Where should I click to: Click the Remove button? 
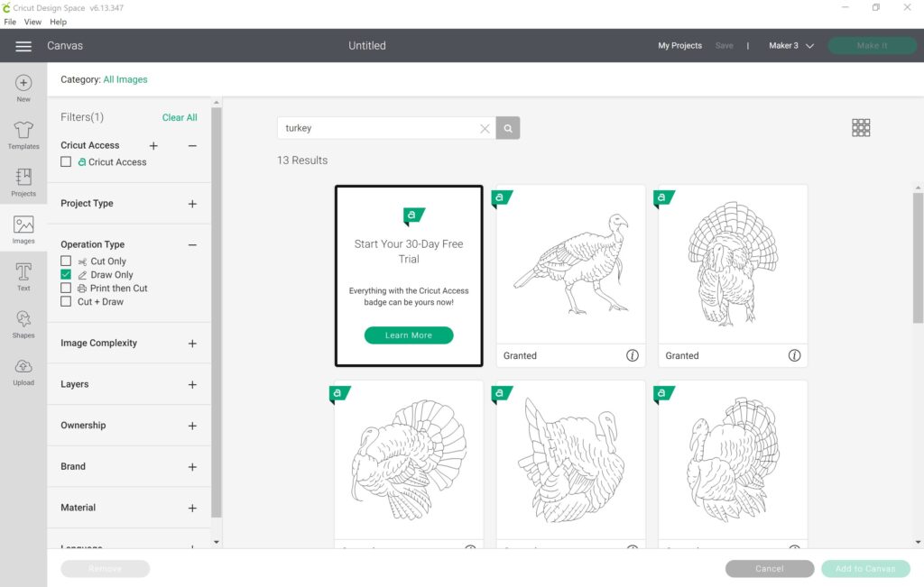105,569
